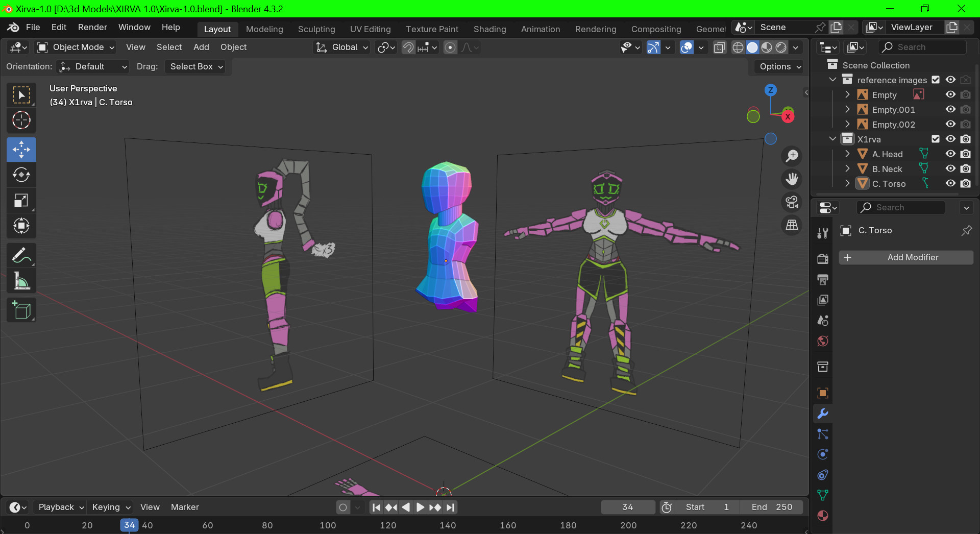Expand the Empty tree item
The height and width of the screenshot is (534, 980).
pyautogui.click(x=847, y=94)
